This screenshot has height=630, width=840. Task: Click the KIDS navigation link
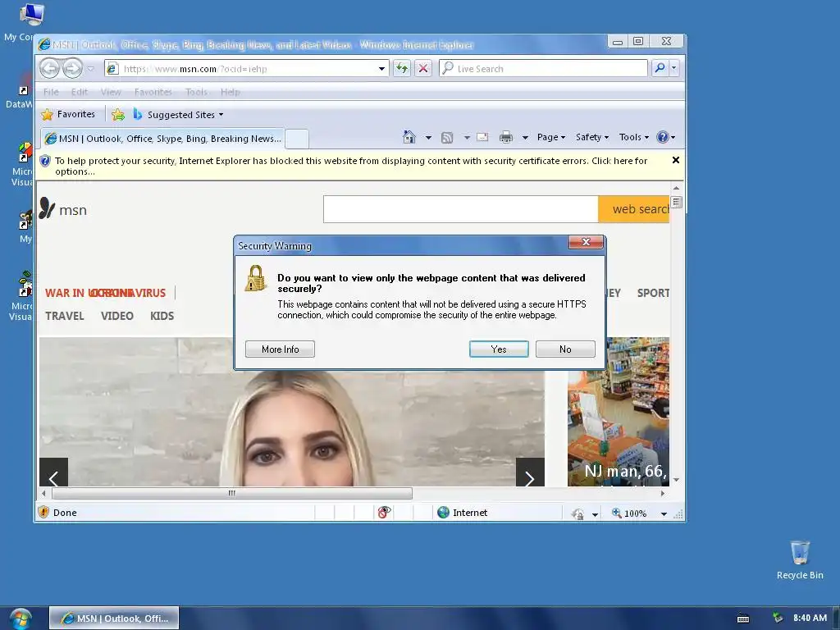[162, 316]
